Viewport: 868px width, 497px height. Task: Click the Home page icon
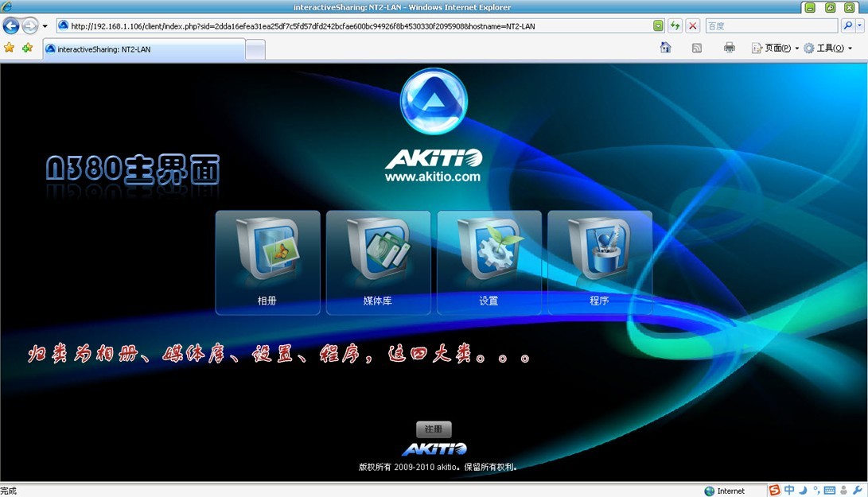point(665,48)
